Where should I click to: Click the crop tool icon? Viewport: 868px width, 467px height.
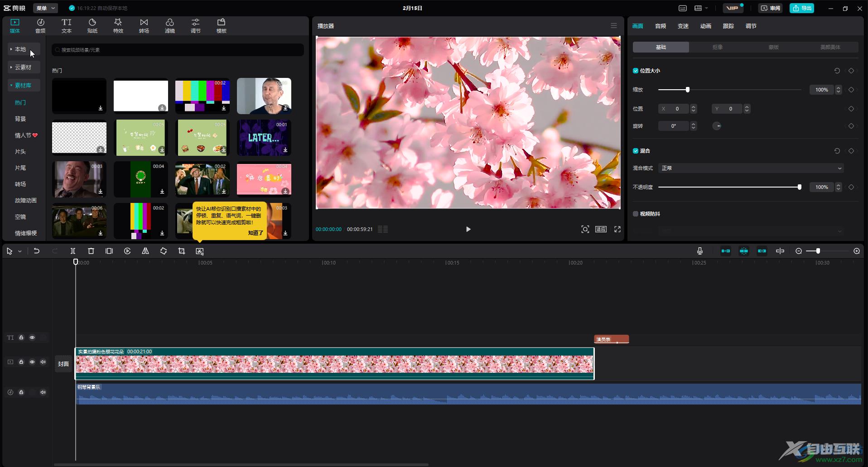tap(182, 251)
